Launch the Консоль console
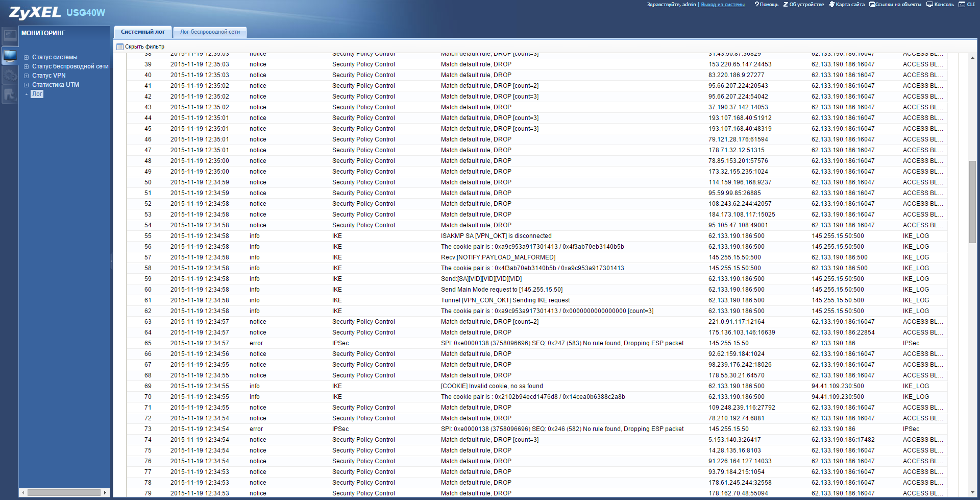The image size is (980, 500). click(940, 5)
